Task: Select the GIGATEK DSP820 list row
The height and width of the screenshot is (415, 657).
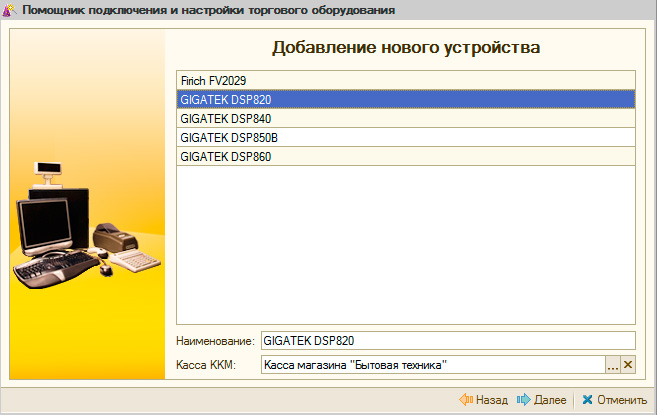Action: (x=406, y=99)
